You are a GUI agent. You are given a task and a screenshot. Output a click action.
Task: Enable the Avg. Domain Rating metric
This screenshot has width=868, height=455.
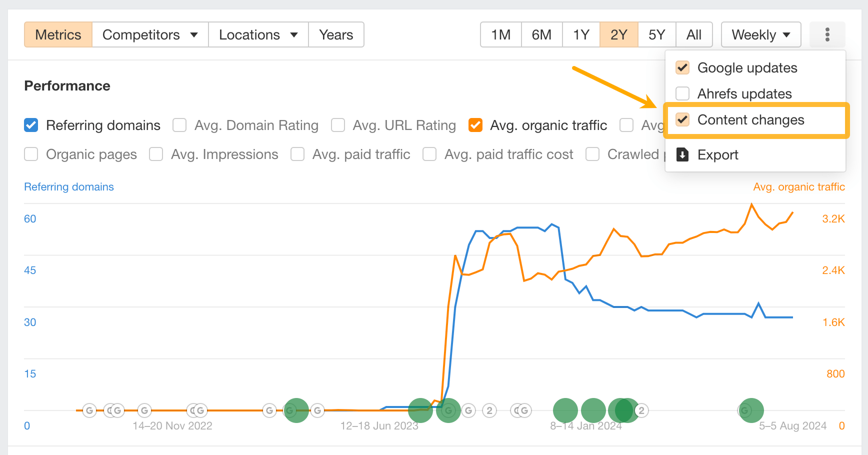tap(179, 125)
